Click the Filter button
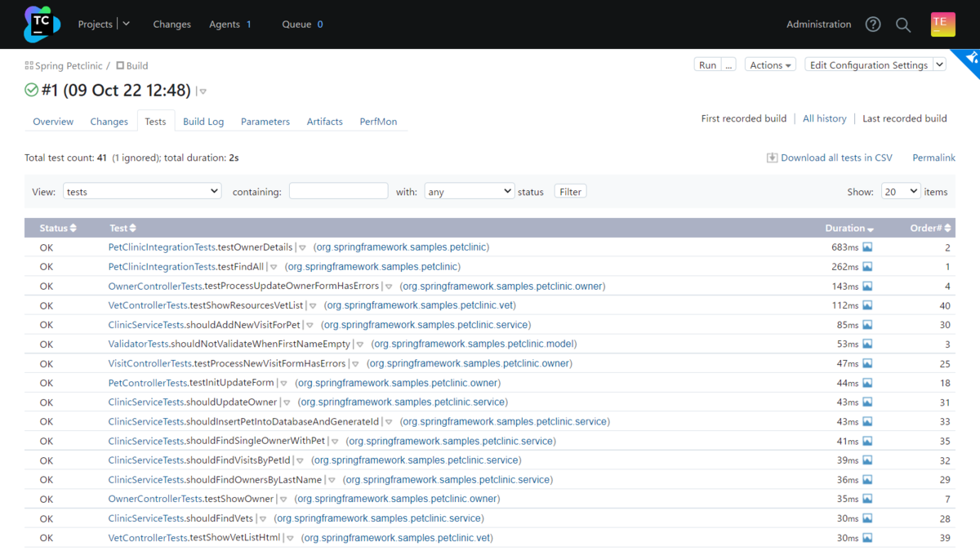This screenshot has height=551, width=980. click(570, 192)
